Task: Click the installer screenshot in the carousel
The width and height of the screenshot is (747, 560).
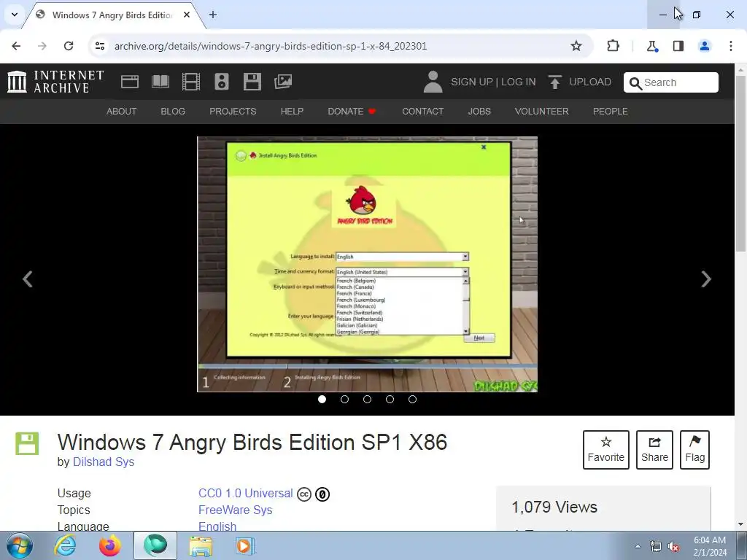Action: (368, 264)
